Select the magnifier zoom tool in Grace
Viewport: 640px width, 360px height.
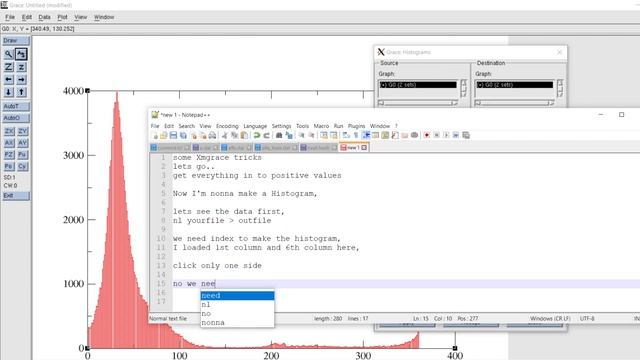point(8,54)
